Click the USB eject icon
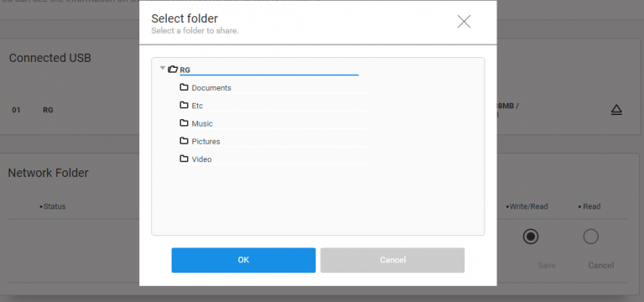This screenshot has width=644, height=302. point(616,110)
